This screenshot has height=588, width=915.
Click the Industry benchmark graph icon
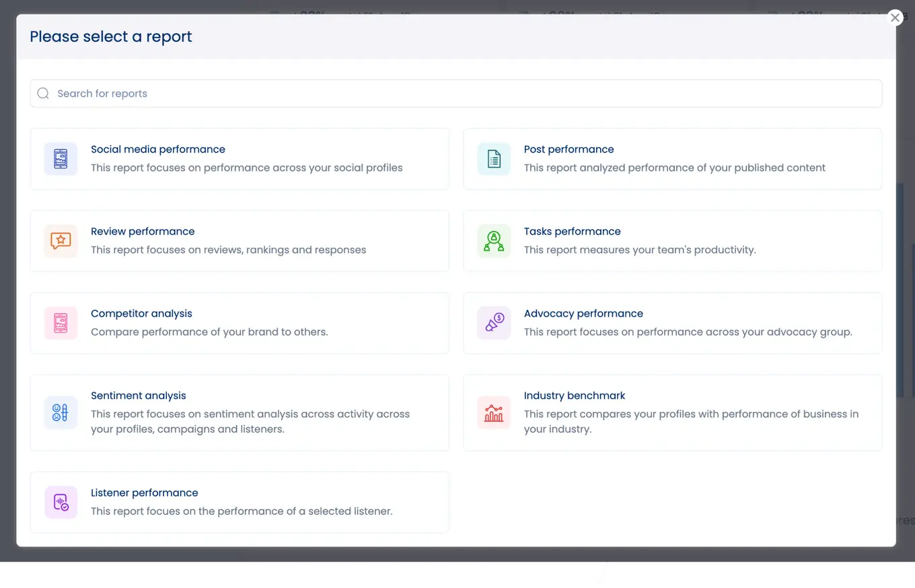click(493, 412)
